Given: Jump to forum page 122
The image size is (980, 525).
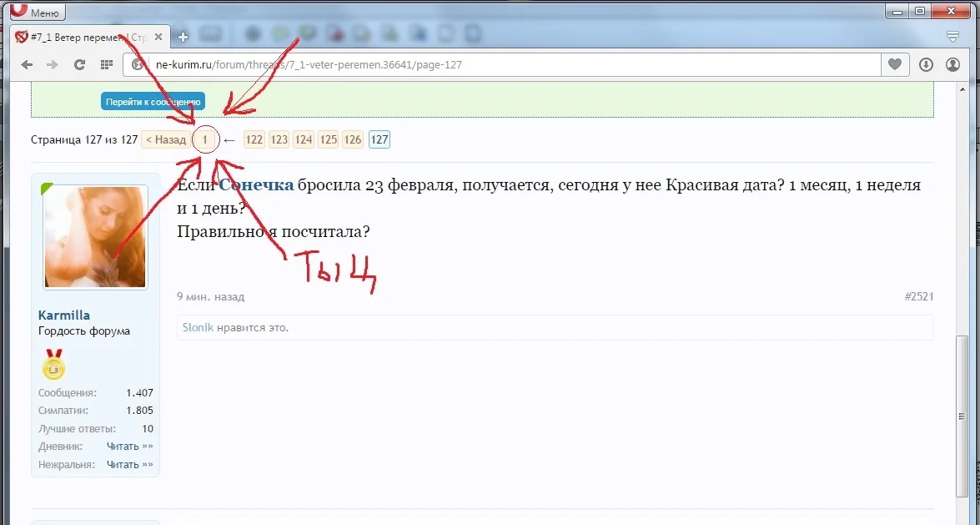Looking at the screenshot, I should point(254,139).
